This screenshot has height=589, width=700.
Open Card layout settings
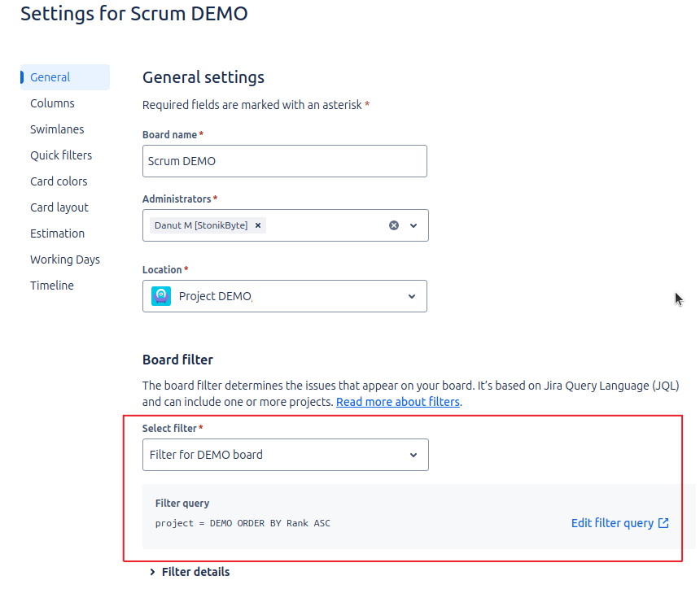(x=59, y=207)
